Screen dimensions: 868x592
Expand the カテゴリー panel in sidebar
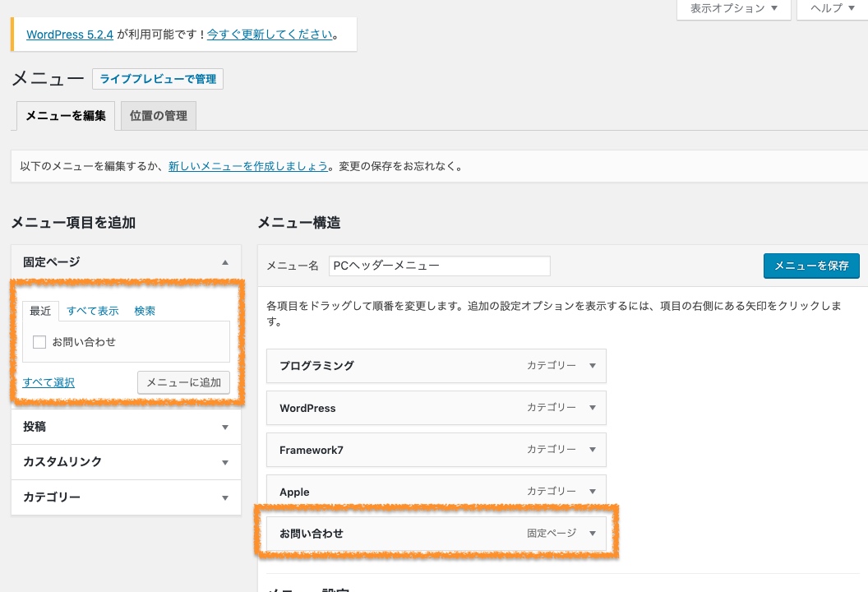(x=224, y=497)
